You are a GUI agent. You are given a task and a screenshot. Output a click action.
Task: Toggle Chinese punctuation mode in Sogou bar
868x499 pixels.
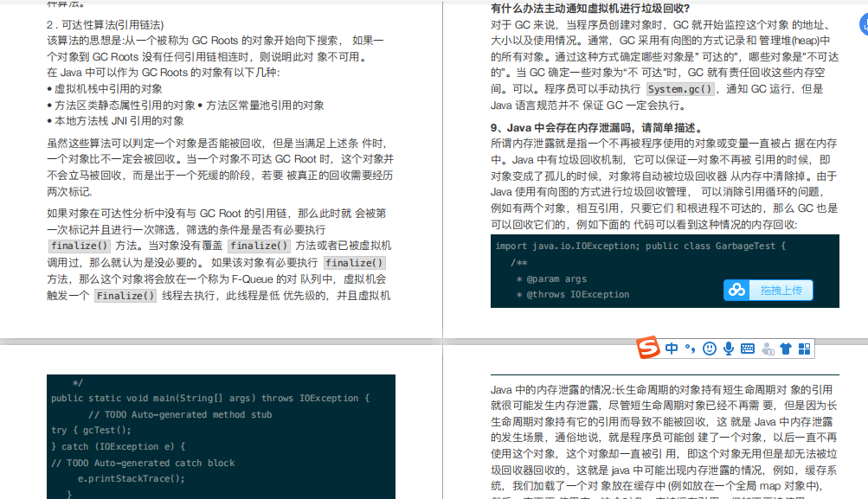(690, 349)
